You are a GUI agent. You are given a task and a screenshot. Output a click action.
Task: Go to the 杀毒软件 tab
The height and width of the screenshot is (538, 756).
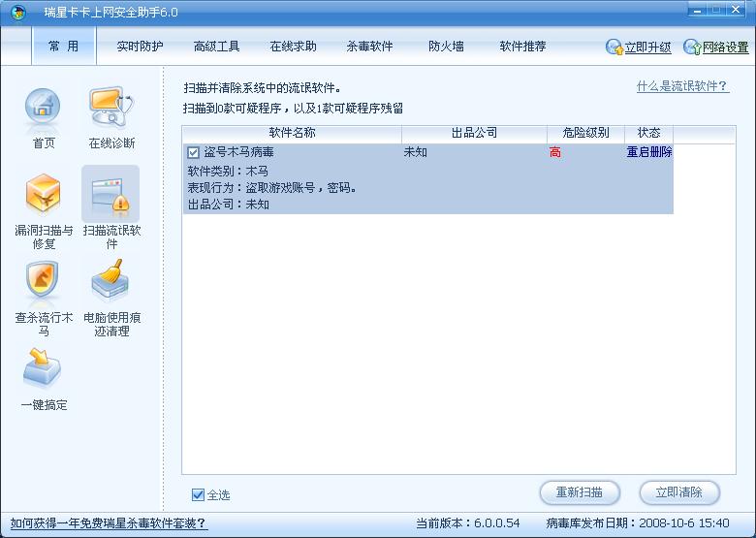click(370, 47)
